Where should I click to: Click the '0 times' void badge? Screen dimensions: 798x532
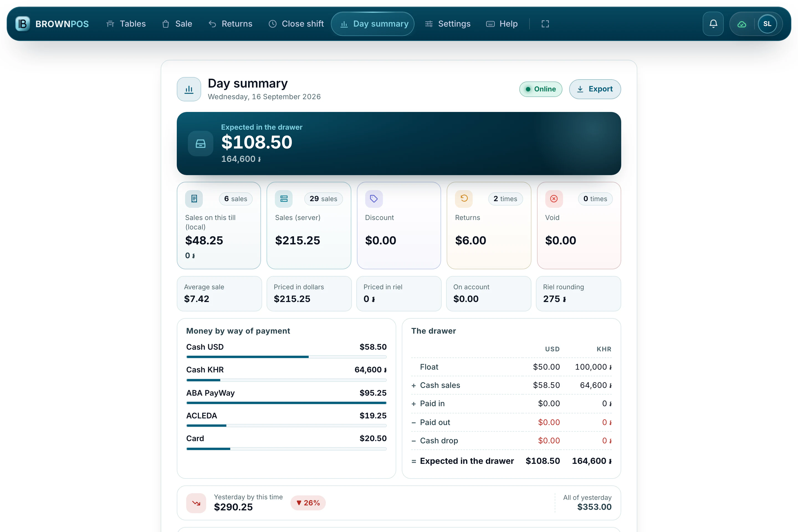[x=595, y=199]
